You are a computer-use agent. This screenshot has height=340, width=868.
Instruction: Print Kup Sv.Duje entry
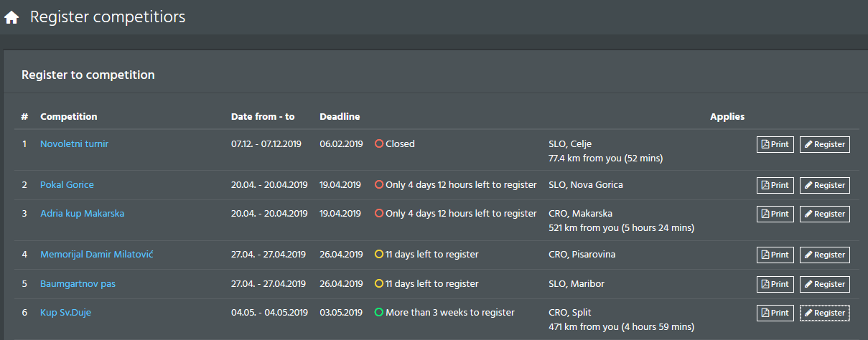(x=775, y=313)
